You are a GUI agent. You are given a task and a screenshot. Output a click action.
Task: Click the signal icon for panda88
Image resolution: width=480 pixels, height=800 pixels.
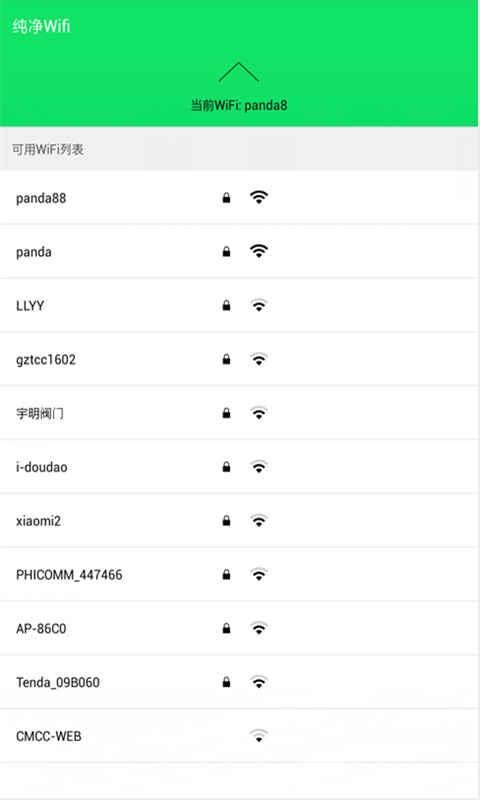click(259, 197)
